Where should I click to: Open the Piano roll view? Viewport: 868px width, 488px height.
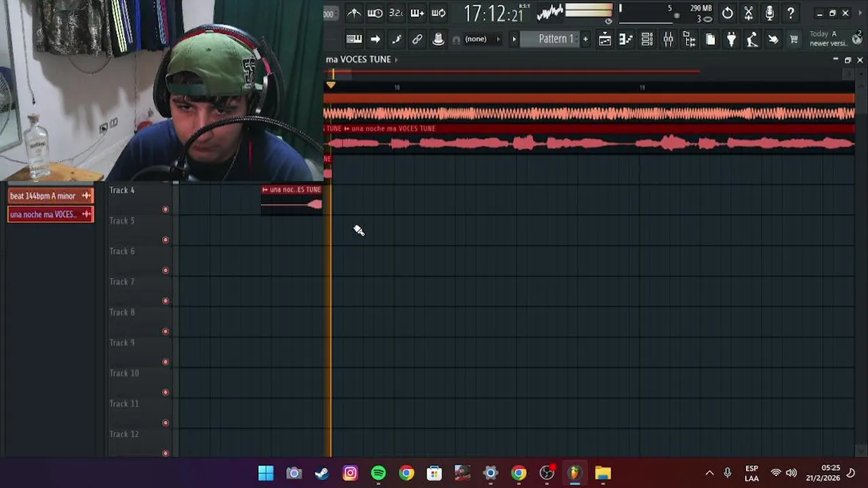point(626,39)
